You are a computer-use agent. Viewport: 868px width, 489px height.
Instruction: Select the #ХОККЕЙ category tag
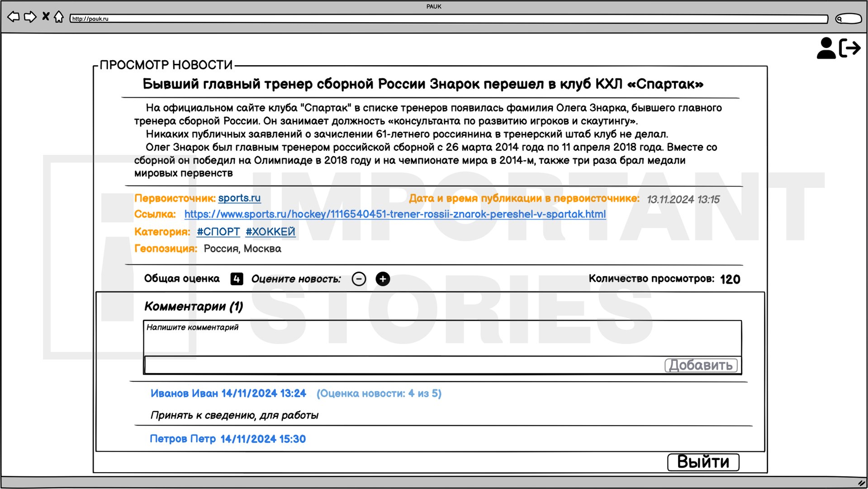[x=270, y=232]
